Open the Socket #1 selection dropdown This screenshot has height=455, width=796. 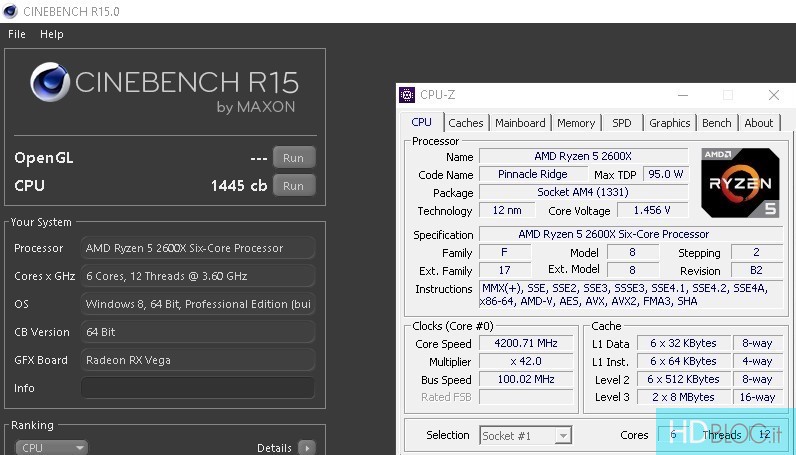[x=525, y=435]
